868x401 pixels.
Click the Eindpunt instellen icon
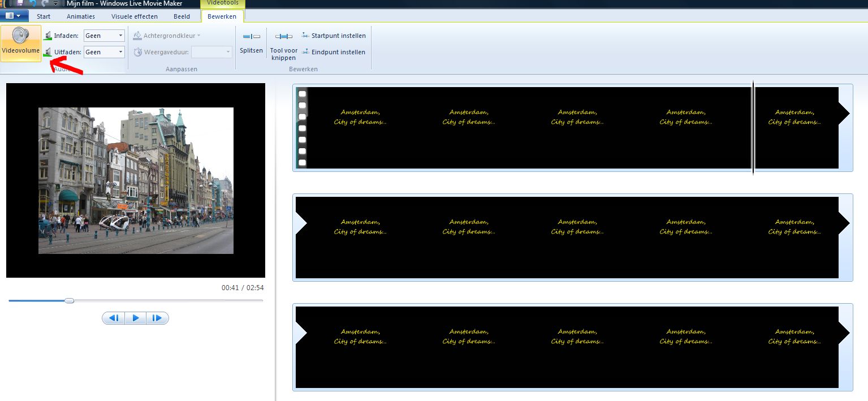305,52
